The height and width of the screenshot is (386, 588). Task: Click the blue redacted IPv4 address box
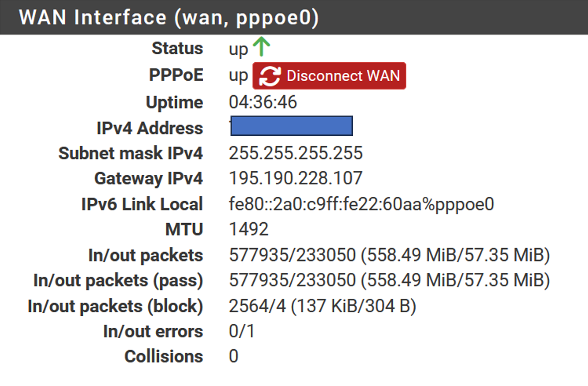(291, 126)
